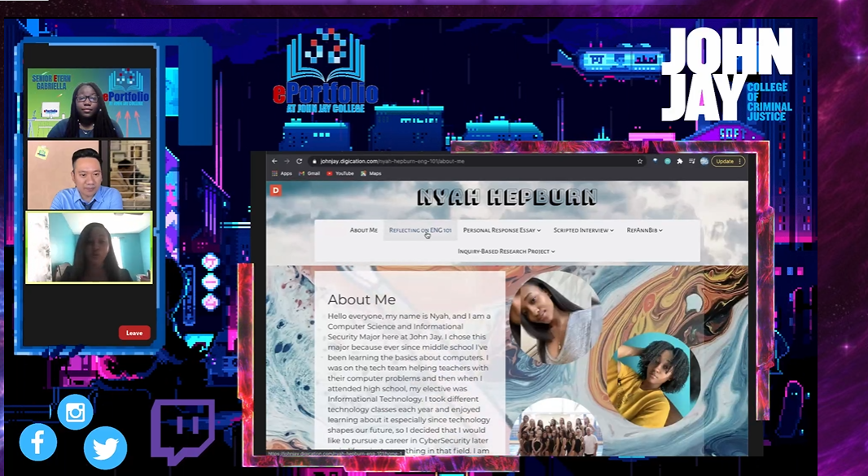This screenshot has height=476, width=868.
Task: Click the blue shield extension icon
Action: tap(655, 162)
